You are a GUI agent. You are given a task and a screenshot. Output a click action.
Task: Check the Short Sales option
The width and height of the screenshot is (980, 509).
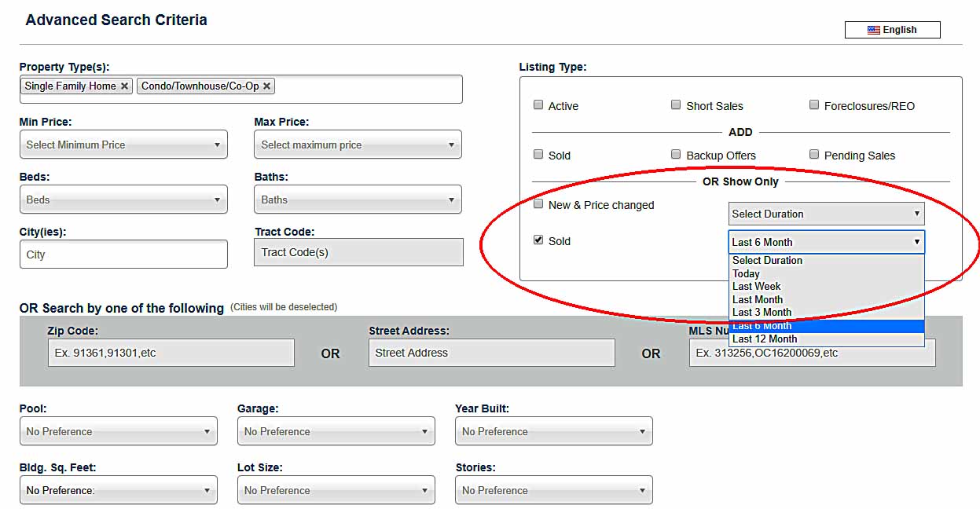(x=676, y=105)
